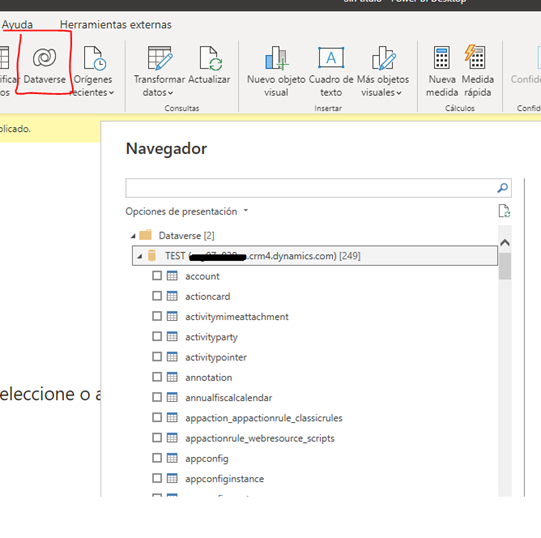The image size is (541, 538).
Task: Click the annualfiscalcalendar table icon
Action: click(x=172, y=397)
